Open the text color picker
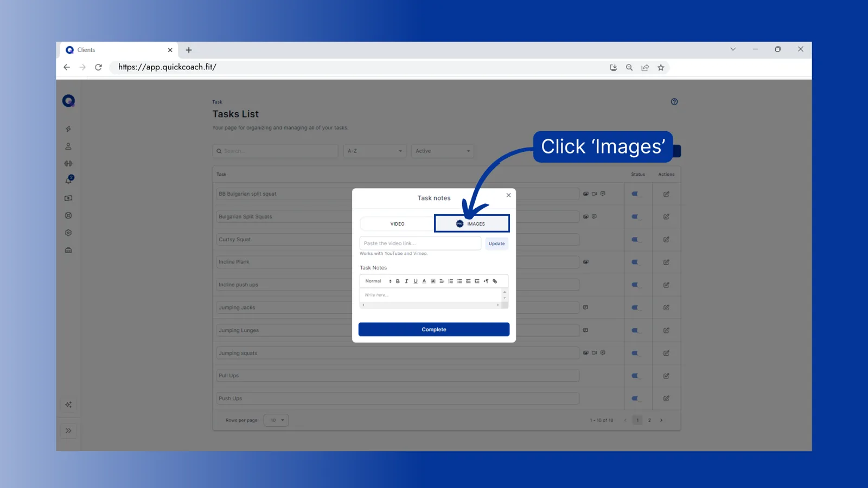 point(424,281)
